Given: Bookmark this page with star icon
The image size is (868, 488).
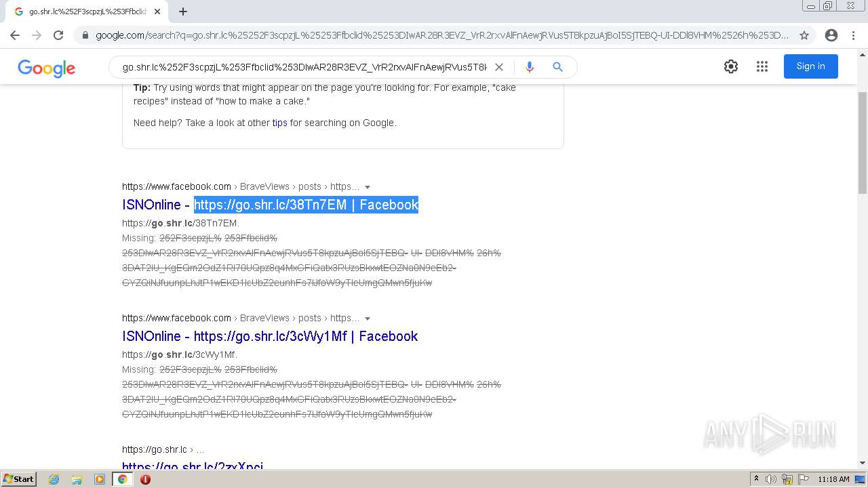Looking at the screenshot, I should [x=804, y=35].
